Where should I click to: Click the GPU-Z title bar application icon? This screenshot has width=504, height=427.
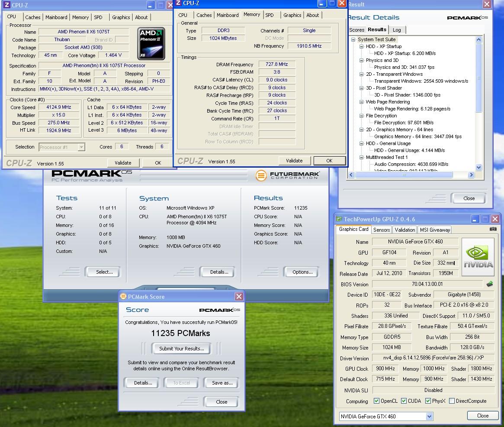tap(339, 219)
